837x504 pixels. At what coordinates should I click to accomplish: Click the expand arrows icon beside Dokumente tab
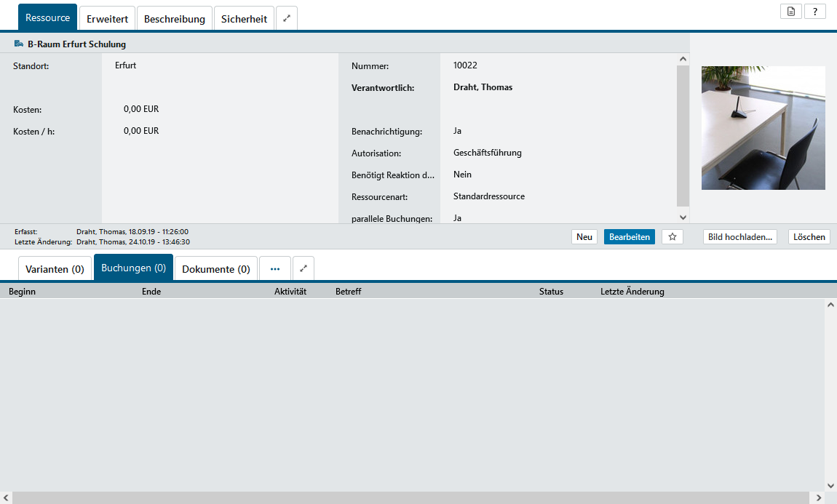[x=304, y=268]
